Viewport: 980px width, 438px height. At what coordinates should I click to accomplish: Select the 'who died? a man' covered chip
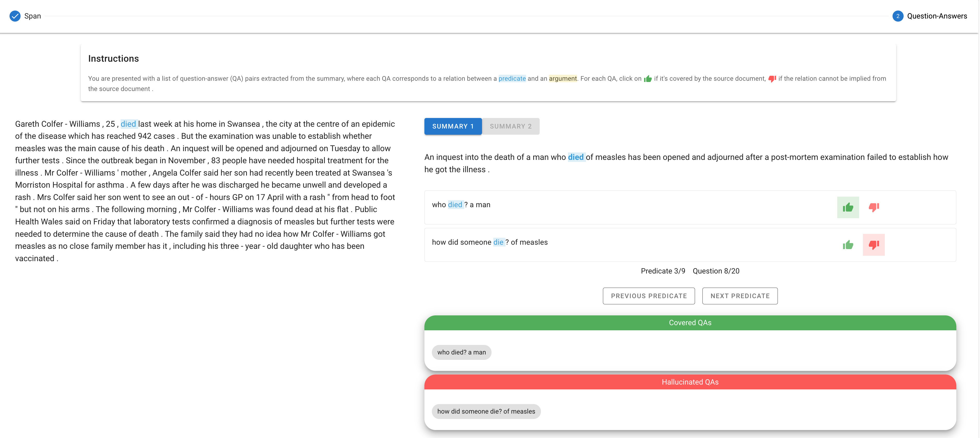(x=461, y=352)
